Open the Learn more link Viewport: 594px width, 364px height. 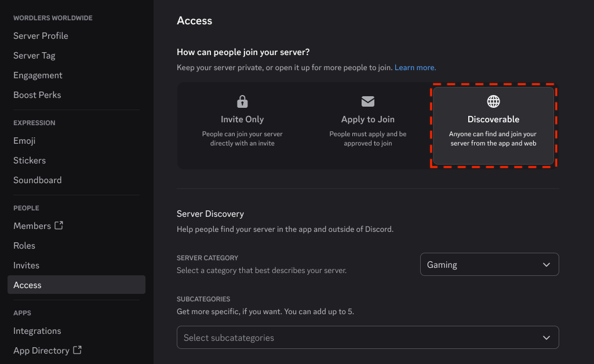click(415, 67)
